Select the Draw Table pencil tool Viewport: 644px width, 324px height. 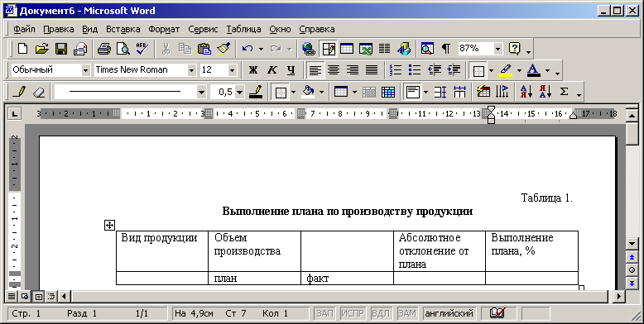pyautogui.click(x=19, y=92)
